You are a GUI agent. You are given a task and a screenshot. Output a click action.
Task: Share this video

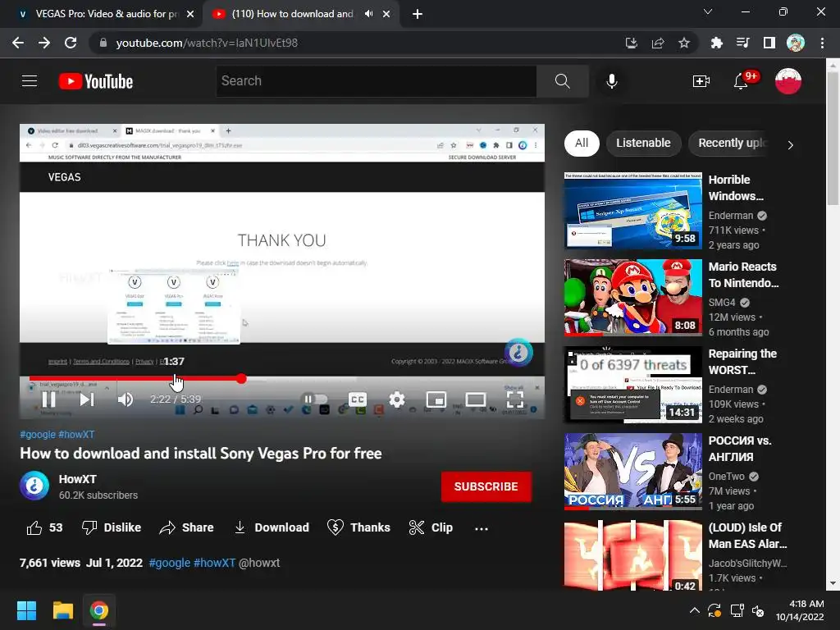(186, 527)
